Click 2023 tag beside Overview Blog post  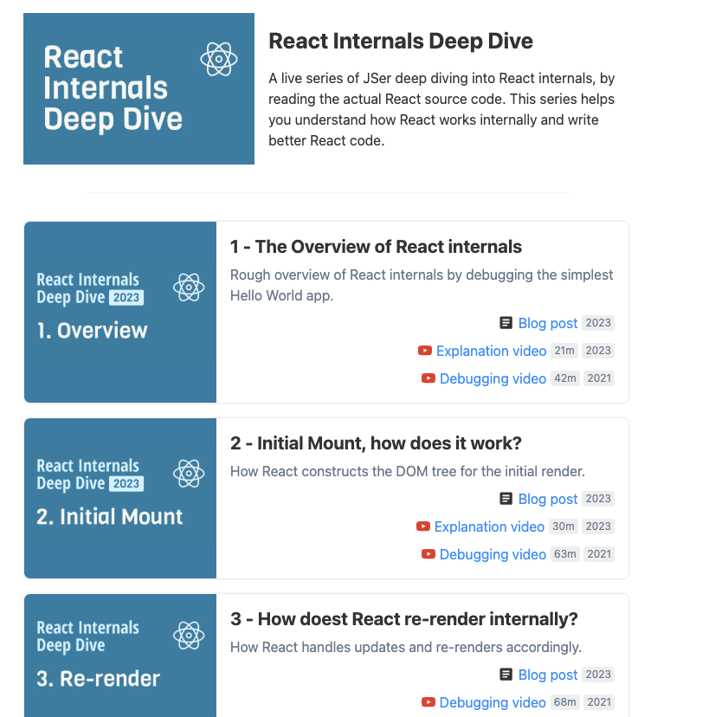click(598, 323)
